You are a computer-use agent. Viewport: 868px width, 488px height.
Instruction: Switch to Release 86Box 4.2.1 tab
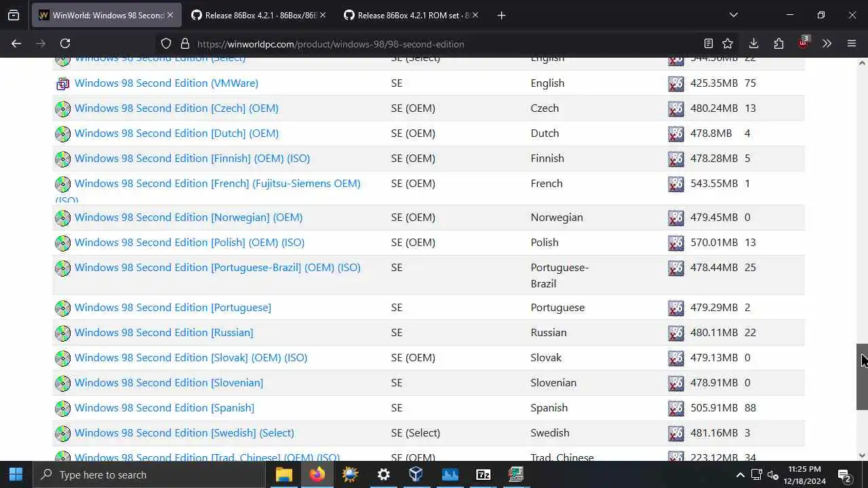(x=258, y=15)
